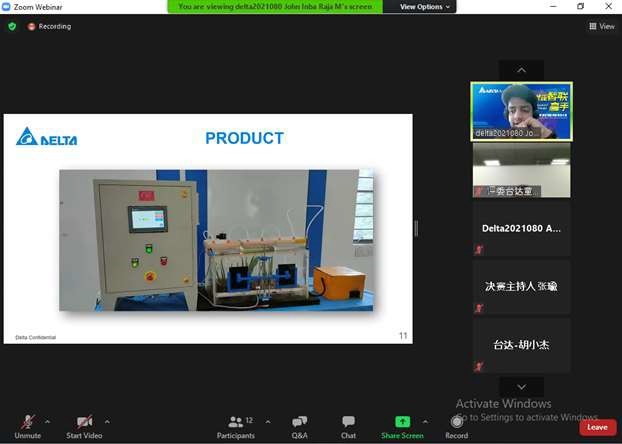Image resolution: width=622 pixels, height=444 pixels.
Task: Unmute the microphone
Action: [27, 427]
